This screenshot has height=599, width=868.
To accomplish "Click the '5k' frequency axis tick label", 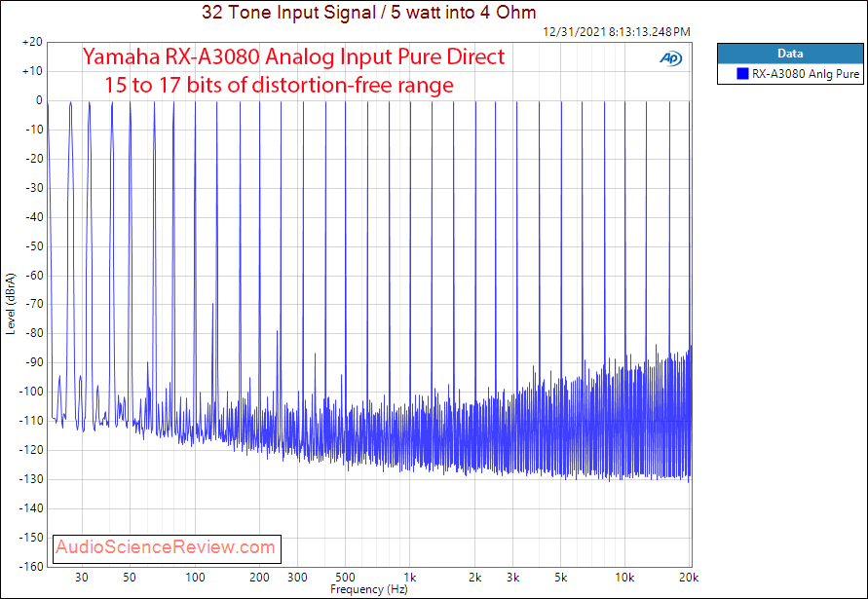I will click(x=560, y=578).
